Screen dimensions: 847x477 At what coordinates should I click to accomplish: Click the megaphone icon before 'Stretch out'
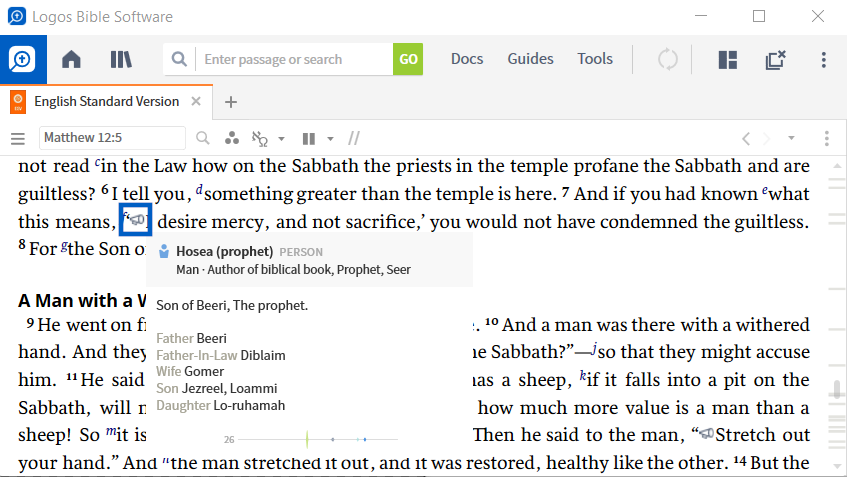tap(707, 433)
